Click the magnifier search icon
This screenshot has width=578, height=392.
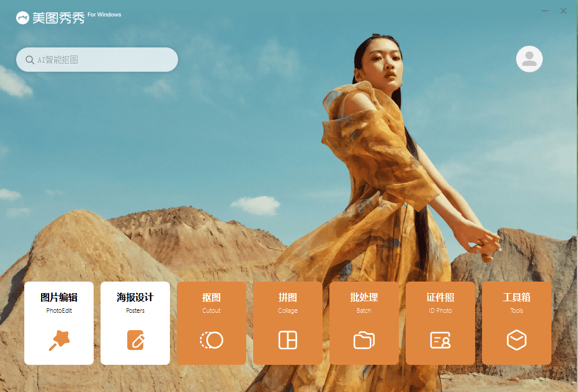tap(30, 60)
